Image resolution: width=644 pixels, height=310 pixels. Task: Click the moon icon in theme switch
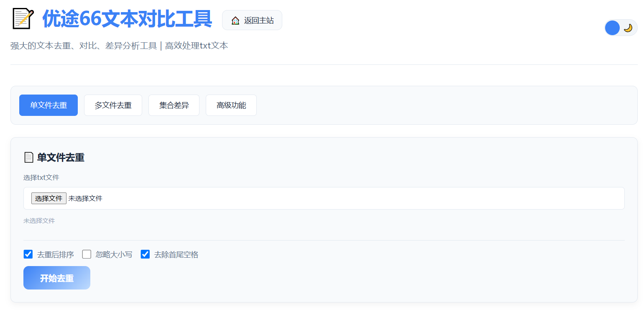[x=628, y=28]
